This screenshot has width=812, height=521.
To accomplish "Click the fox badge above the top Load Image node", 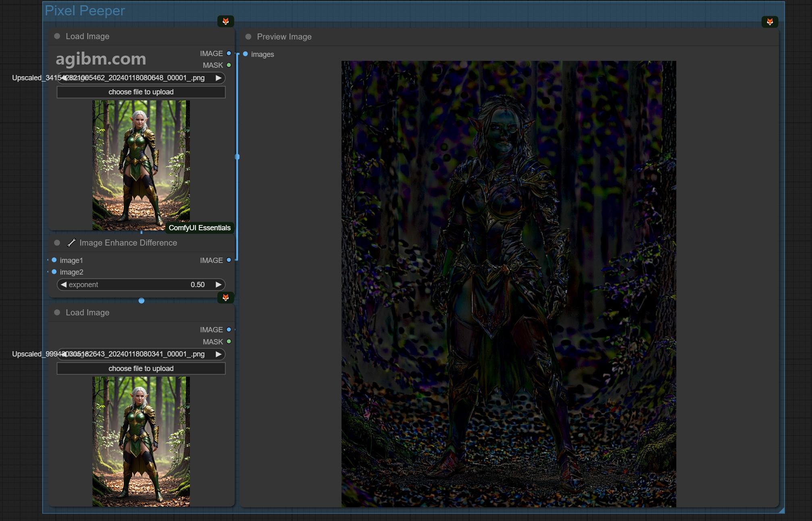I will click(x=226, y=21).
